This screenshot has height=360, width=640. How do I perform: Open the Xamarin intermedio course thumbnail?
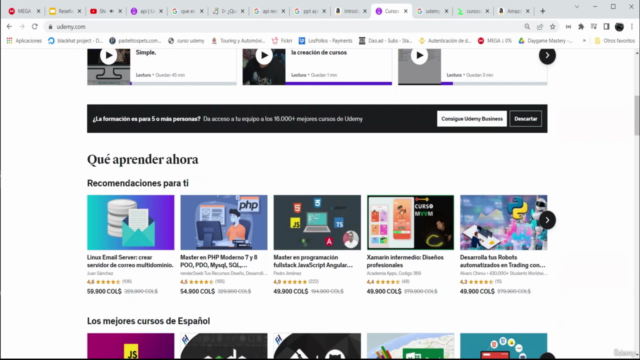coord(410,222)
